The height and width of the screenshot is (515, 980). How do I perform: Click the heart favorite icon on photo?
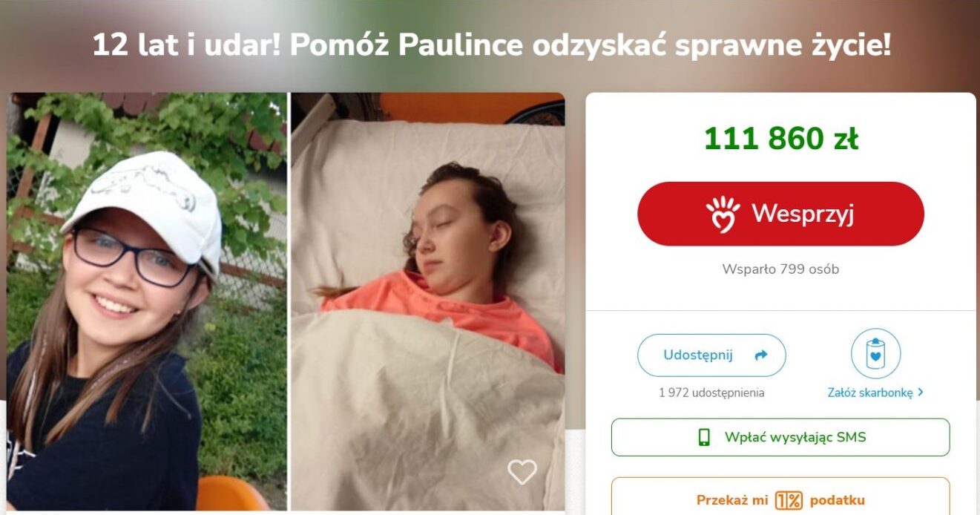(522, 471)
